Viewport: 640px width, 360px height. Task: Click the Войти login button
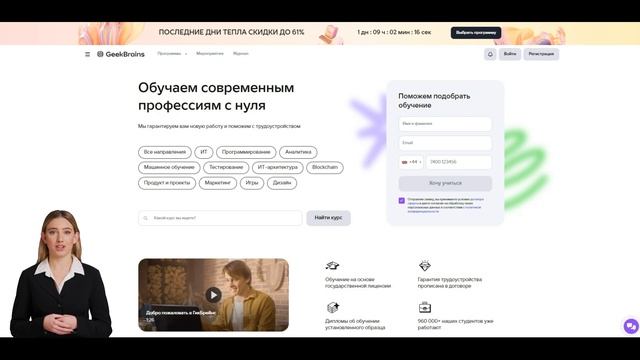coord(510,54)
